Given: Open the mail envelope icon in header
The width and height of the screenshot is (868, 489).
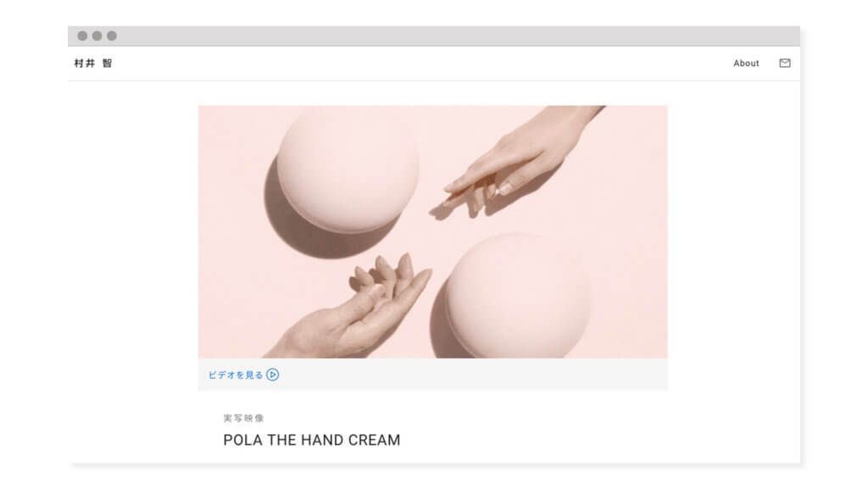Looking at the screenshot, I should [784, 63].
